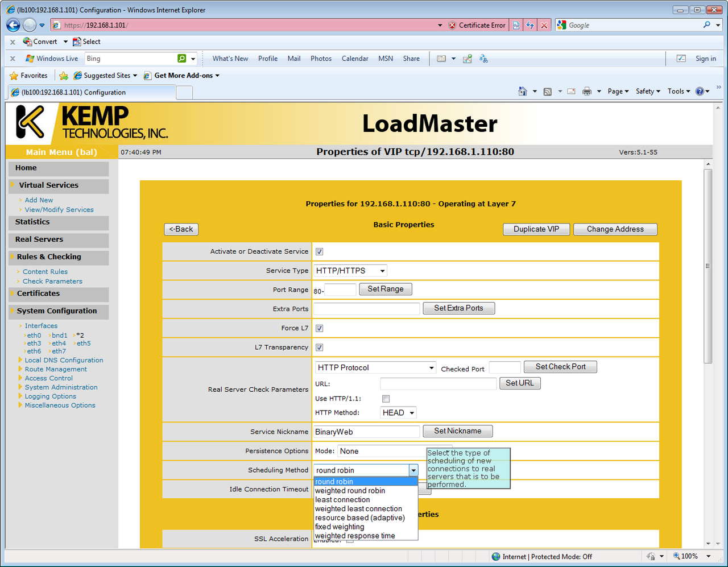
Task: Select least connection option
Action: click(x=366, y=500)
